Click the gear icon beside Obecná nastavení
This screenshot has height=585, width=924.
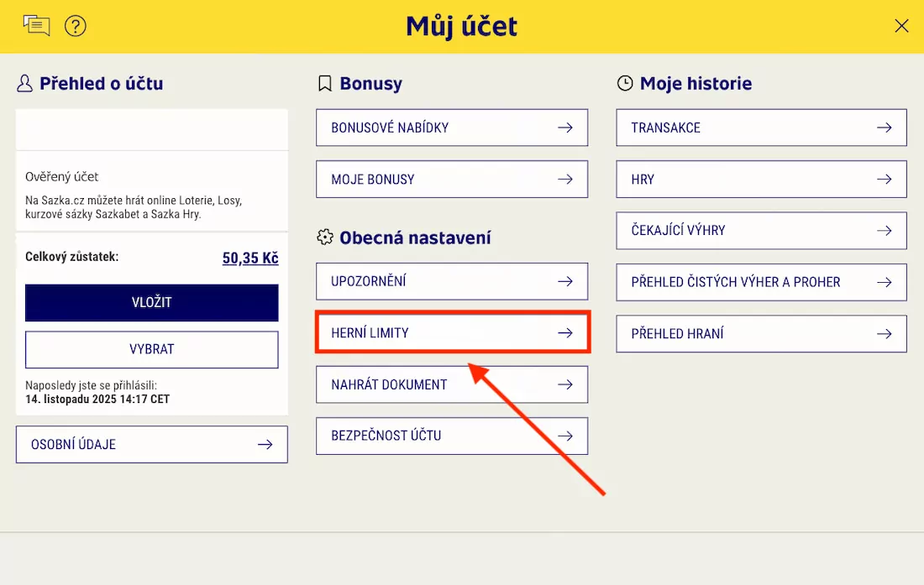point(325,238)
